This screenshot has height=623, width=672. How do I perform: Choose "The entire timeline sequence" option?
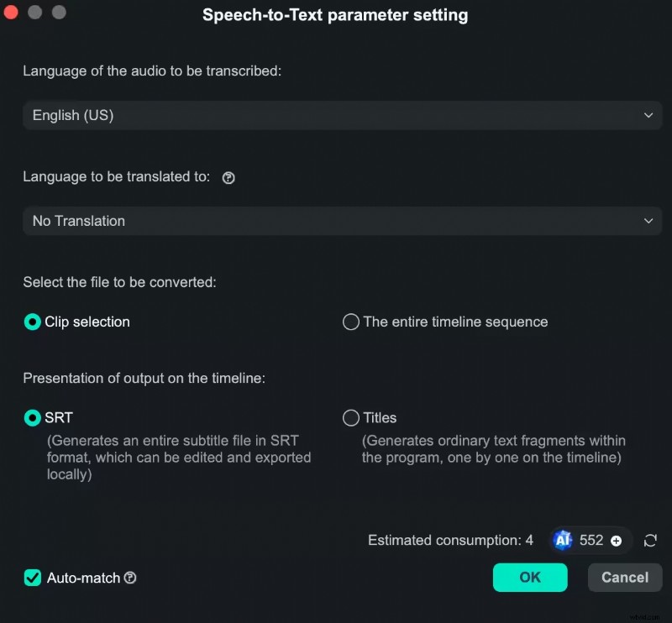click(x=350, y=322)
